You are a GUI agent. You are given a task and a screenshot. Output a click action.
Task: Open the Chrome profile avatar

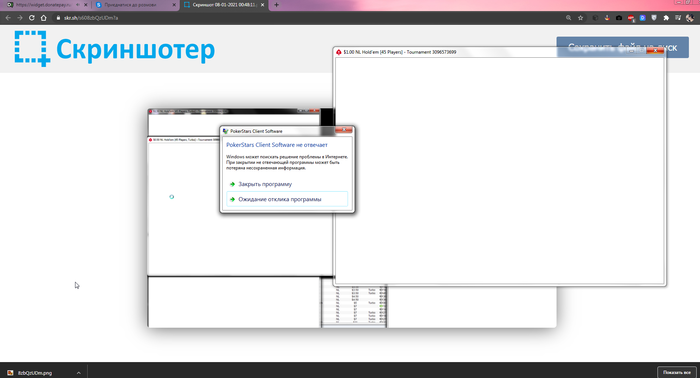pos(690,18)
